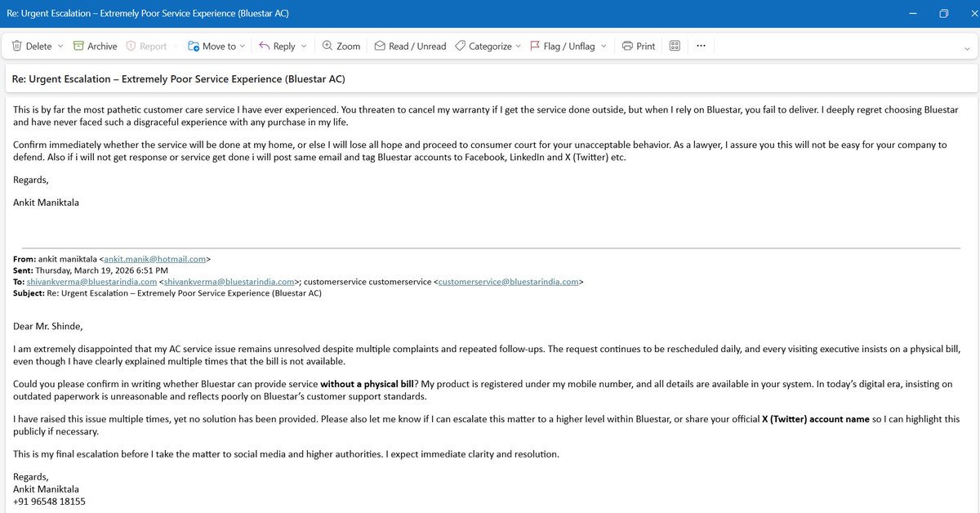Click the phone number +91 96548 18155
Screen dimensions: 980x513
[49, 502]
